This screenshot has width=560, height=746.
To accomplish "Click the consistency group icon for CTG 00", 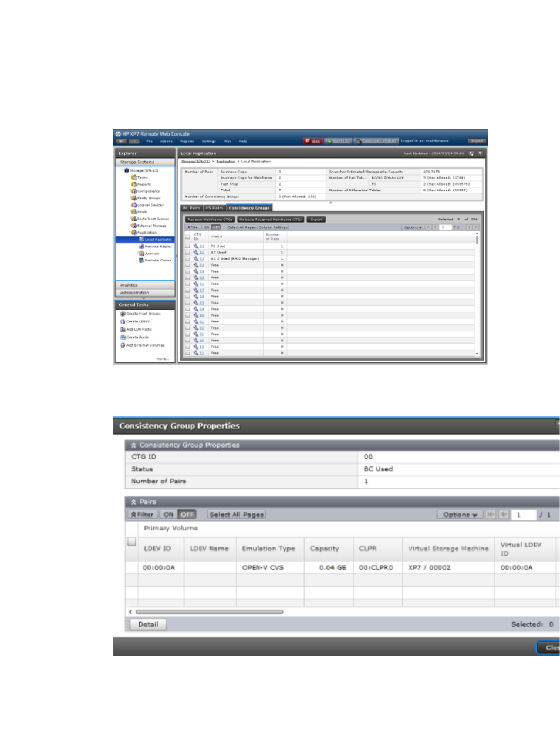I will [196, 246].
